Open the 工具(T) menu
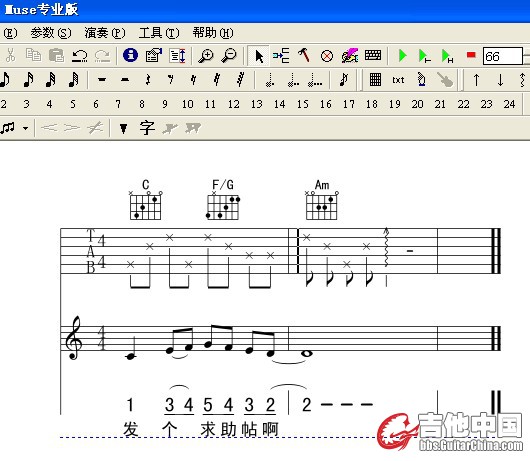The width and height of the screenshot is (530, 461). tap(159, 33)
